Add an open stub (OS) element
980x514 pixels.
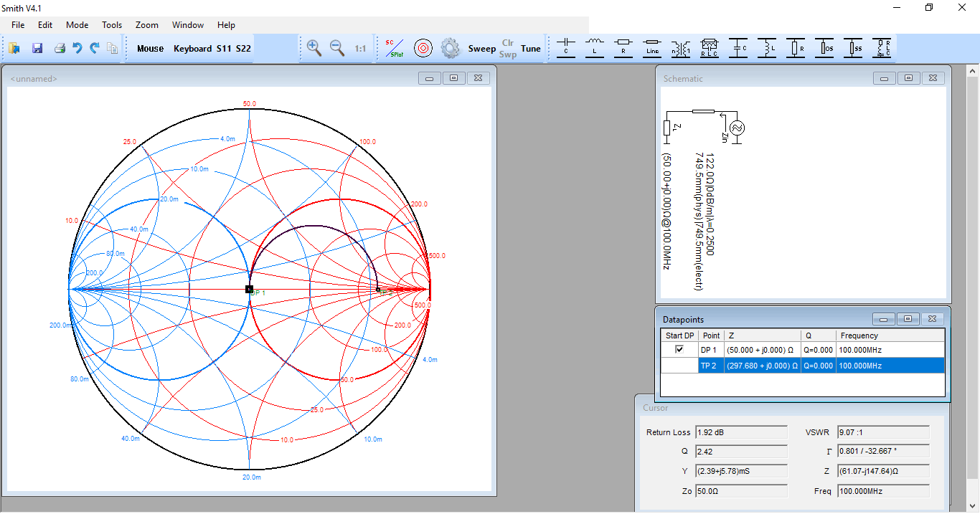824,48
